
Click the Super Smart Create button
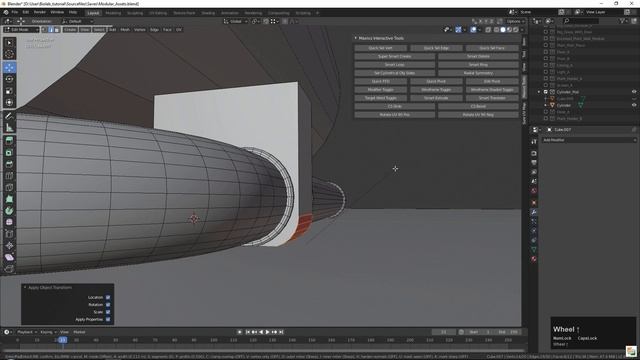[394, 56]
